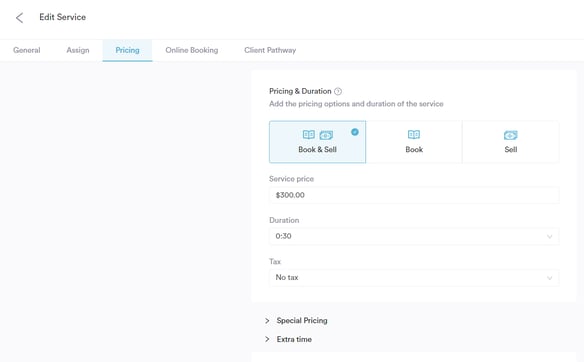Open the Client Pathway tab
Image resolution: width=584 pixels, height=362 pixels.
pyautogui.click(x=270, y=50)
